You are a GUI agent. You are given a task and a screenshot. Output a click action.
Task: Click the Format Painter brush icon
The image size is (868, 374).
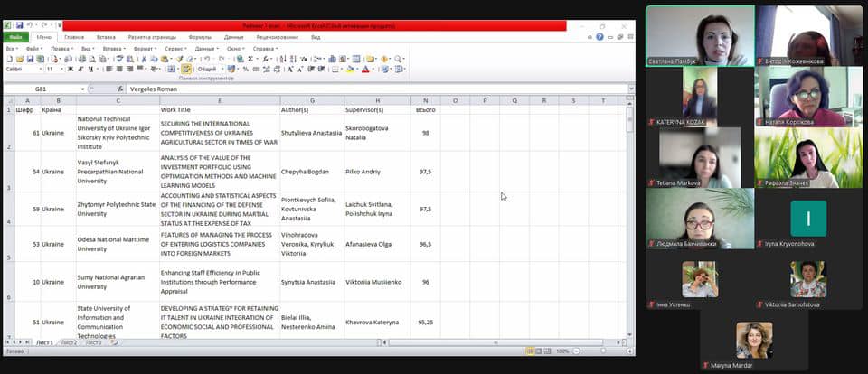[x=179, y=60]
